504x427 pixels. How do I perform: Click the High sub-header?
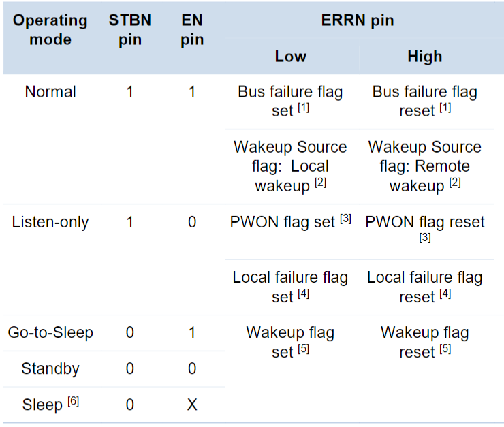pyautogui.click(x=424, y=57)
